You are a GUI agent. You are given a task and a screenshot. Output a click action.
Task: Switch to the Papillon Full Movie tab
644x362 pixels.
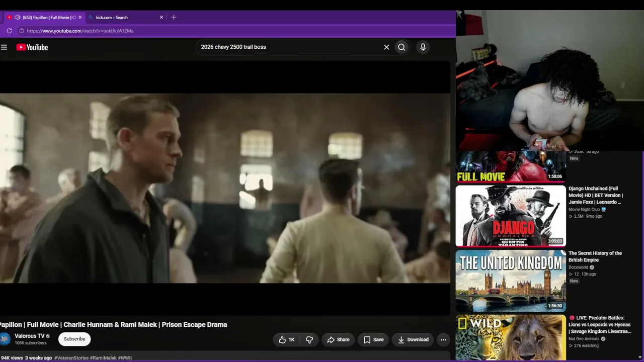pos(44,17)
